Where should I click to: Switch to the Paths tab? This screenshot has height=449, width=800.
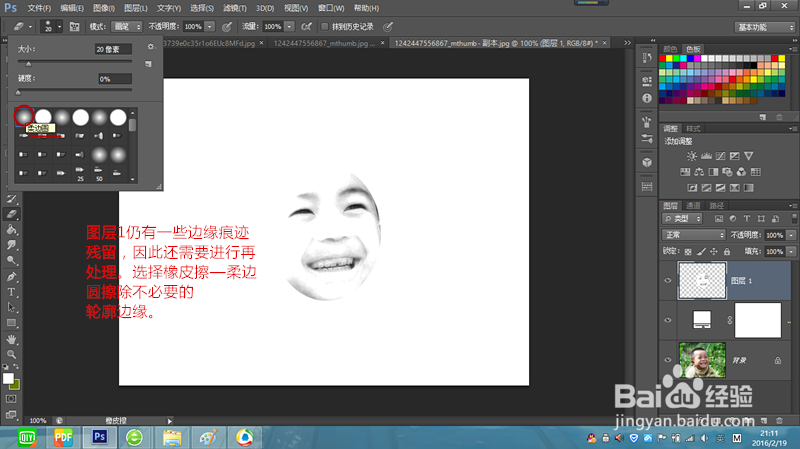coord(717,206)
